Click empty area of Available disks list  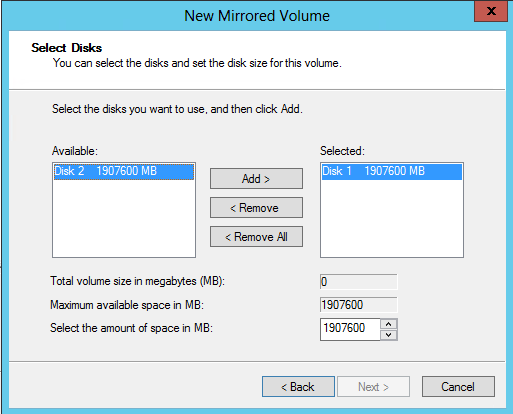point(124,218)
